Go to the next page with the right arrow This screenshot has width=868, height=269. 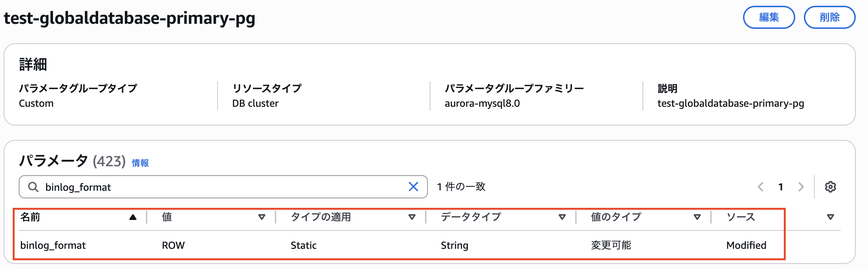click(x=801, y=187)
